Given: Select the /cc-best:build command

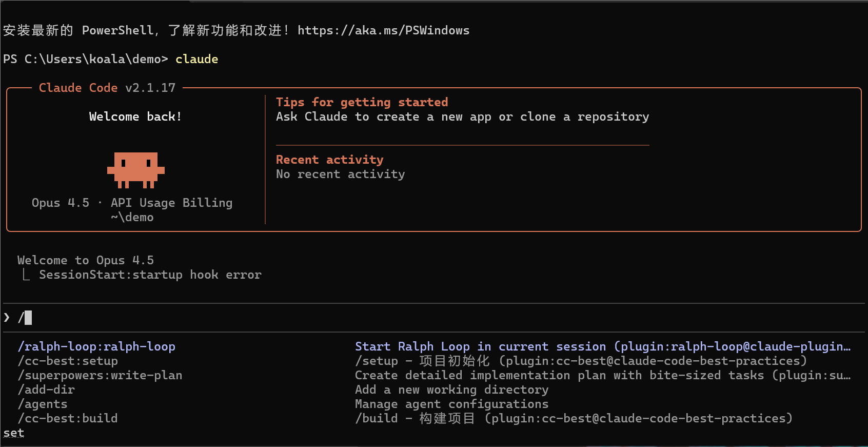Looking at the screenshot, I should click(68, 418).
